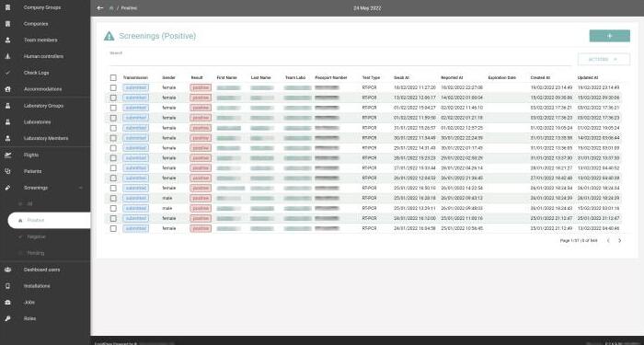Click positive badge in row swabbed 25/01/2022 13:29:11
644x345 pixels.
coord(201,208)
